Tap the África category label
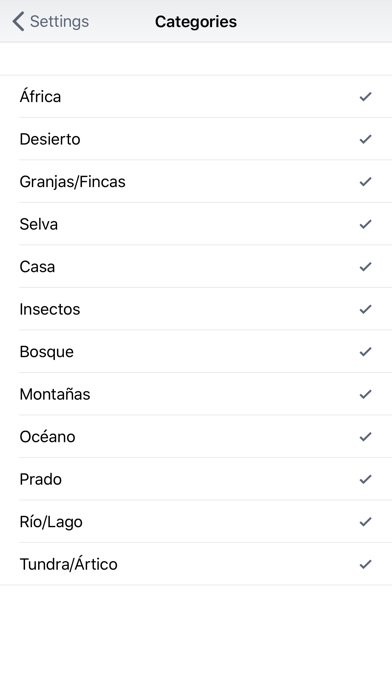Viewport: 392px width, 696px height. click(x=40, y=95)
